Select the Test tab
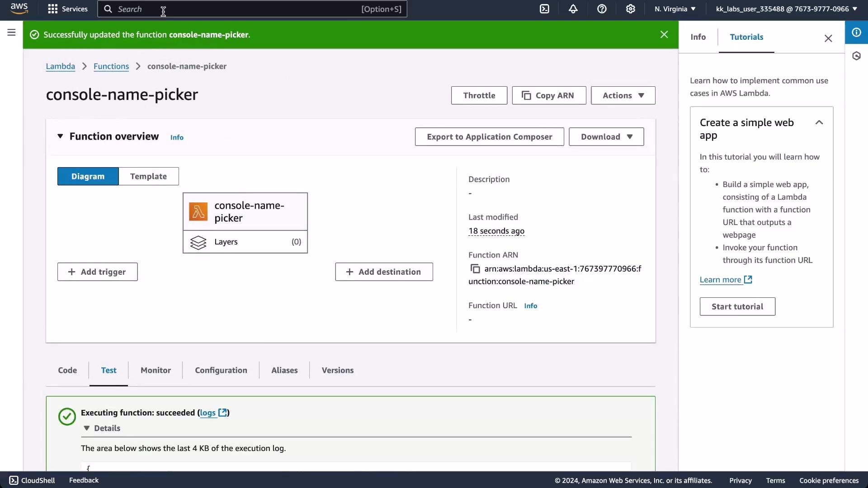Image resolution: width=868 pixels, height=488 pixels. pyautogui.click(x=108, y=370)
